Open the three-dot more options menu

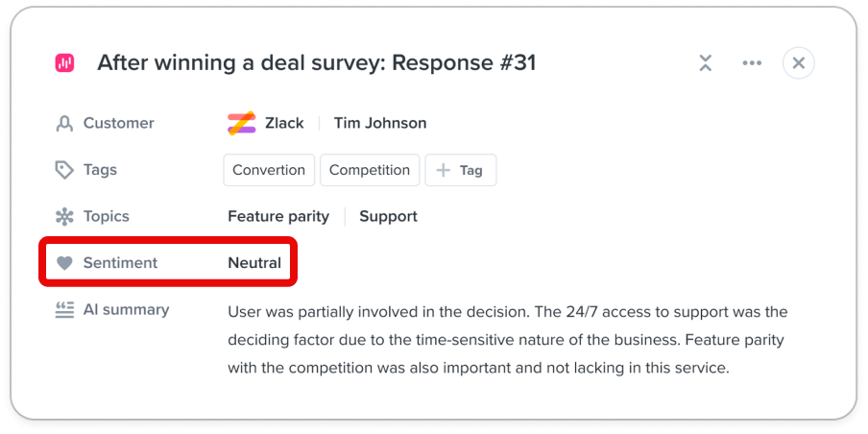pos(752,63)
